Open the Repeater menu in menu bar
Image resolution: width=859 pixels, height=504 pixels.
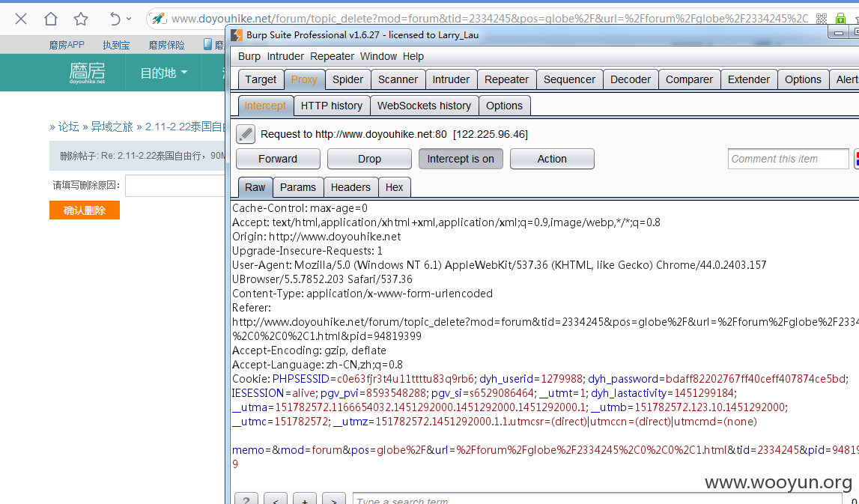332,56
